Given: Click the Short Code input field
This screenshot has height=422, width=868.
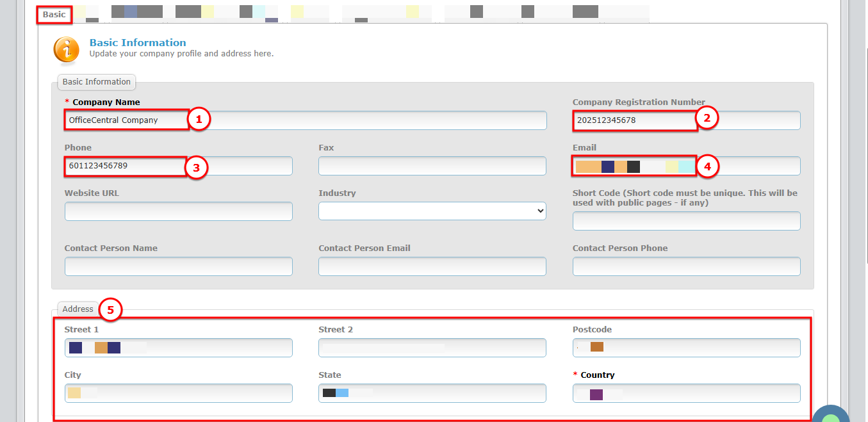Looking at the screenshot, I should pyautogui.click(x=686, y=221).
